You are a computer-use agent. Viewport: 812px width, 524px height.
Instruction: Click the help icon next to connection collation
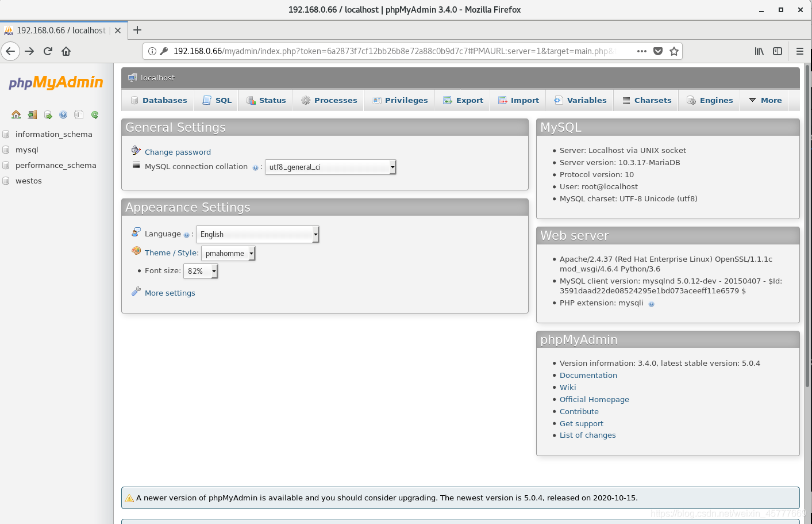[x=255, y=168]
